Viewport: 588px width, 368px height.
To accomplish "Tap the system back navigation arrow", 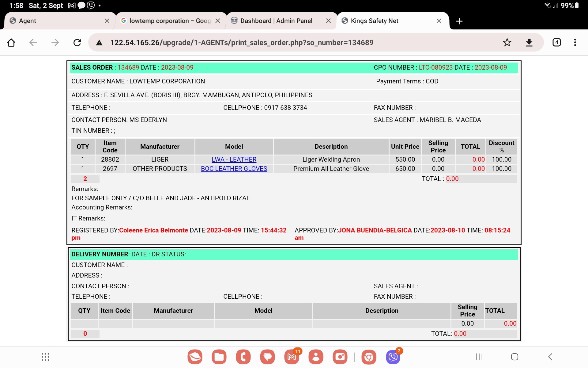I will (550, 357).
